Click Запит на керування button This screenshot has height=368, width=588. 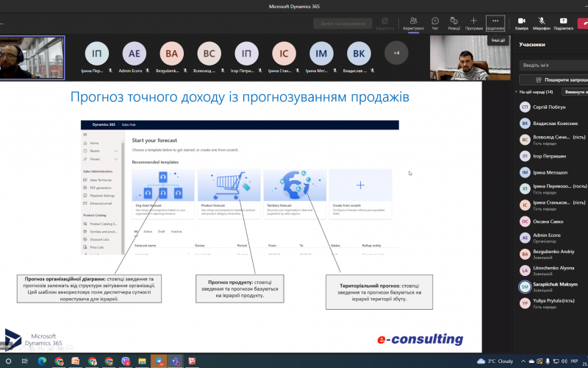tap(343, 24)
